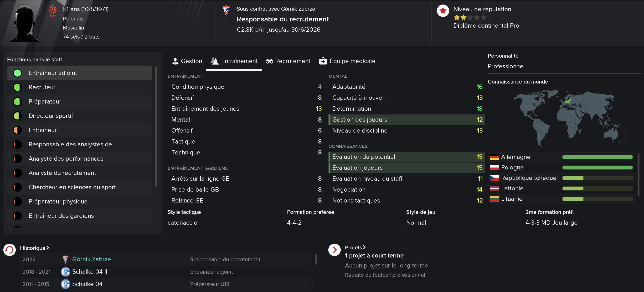The width and height of the screenshot is (644, 292).
Task: Expand the Historique section chevron
Action: 47,248
